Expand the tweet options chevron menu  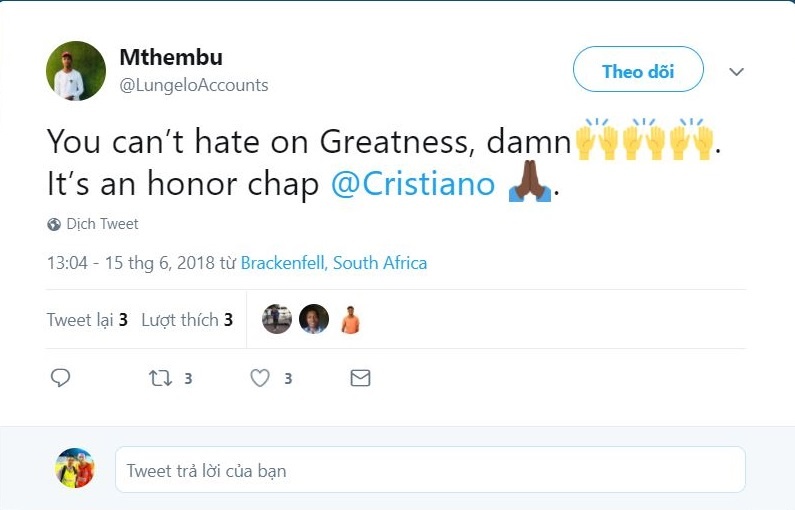(x=736, y=72)
